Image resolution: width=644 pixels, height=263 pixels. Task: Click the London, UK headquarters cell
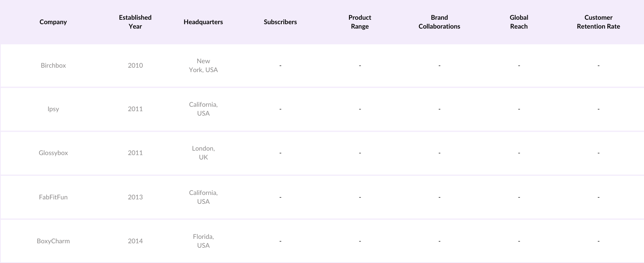click(x=203, y=153)
